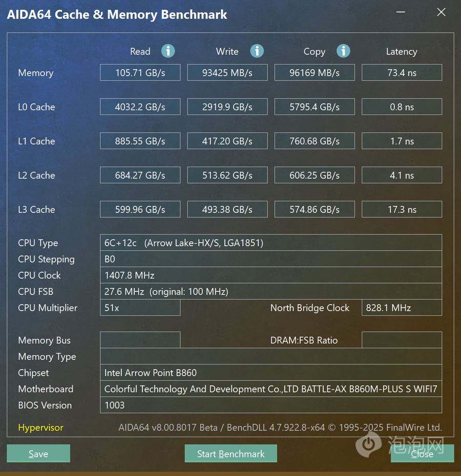This screenshot has height=476, width=461.
Task: Click the L3 Cache row label
Action: coord(36,209)
